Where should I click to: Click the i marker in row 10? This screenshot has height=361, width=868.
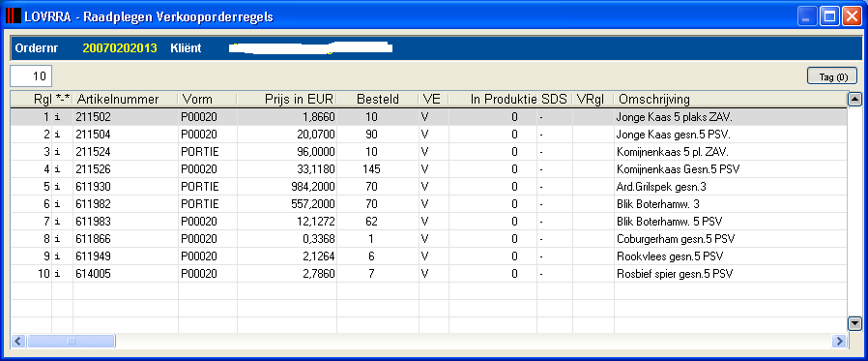(x=57, y=273)
